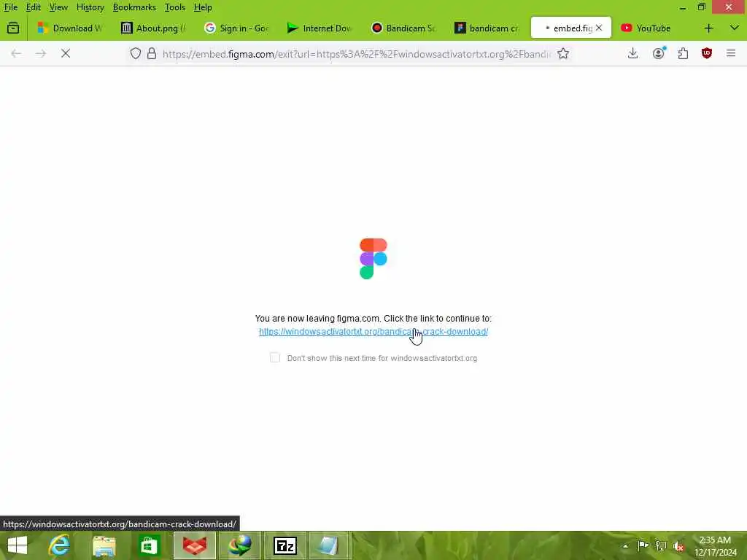Expand the list all tabs chevron

[735, 28]
